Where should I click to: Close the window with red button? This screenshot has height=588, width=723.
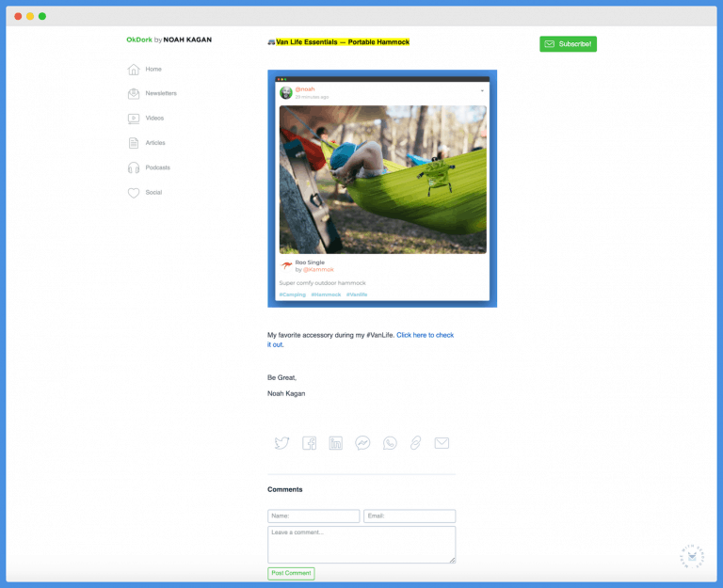[x=18, y=16]
